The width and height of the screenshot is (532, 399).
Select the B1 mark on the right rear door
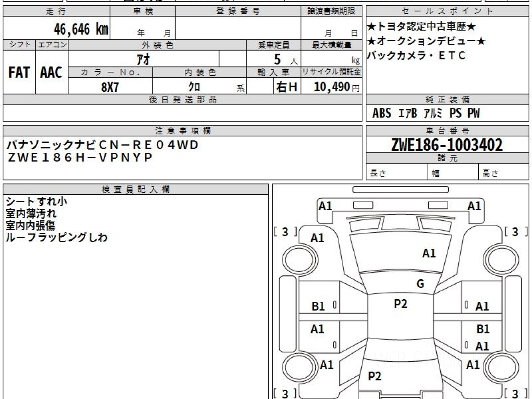click(483, 329)
